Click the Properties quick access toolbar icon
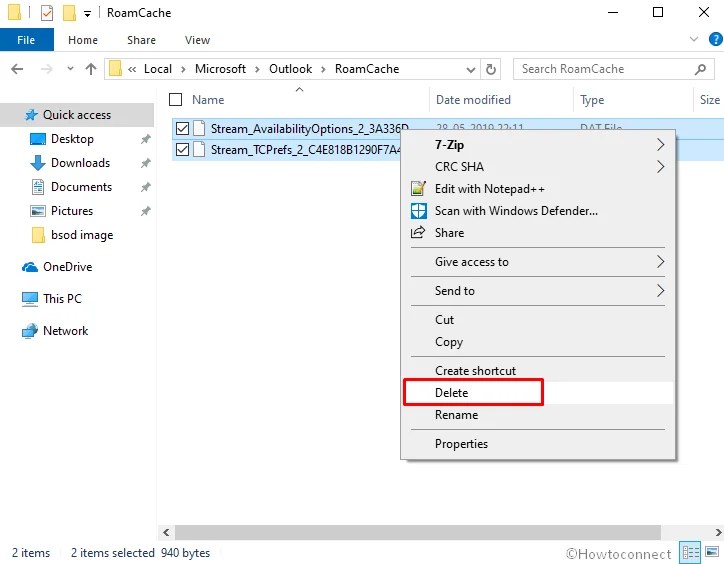The image size is (724, 564). [47, 13]
